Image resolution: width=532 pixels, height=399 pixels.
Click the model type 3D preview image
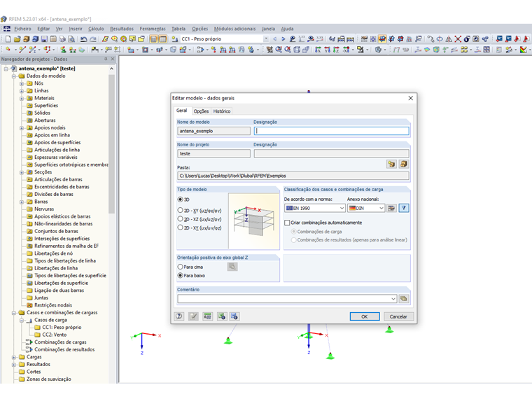pos(254,221)
